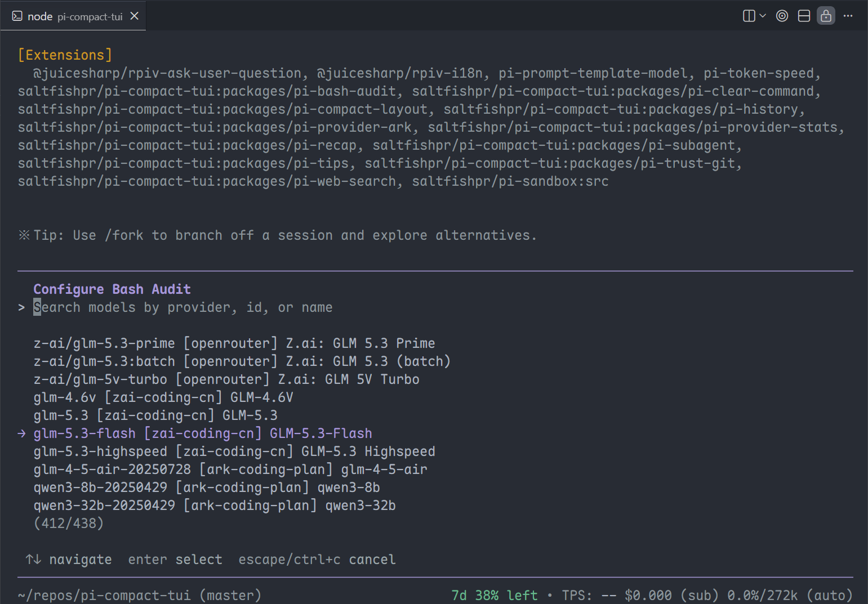The width and height of the screenshot is (868, 604).
Task: Close the node pi-compact-tui tab
Action: point(135,16)
